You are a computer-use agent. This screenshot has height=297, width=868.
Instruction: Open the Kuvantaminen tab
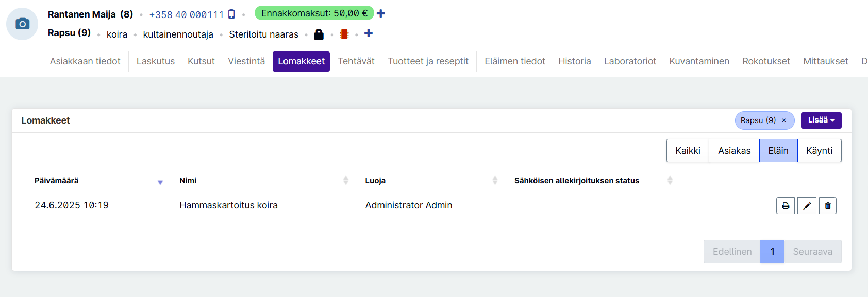(x=699, y=61)
